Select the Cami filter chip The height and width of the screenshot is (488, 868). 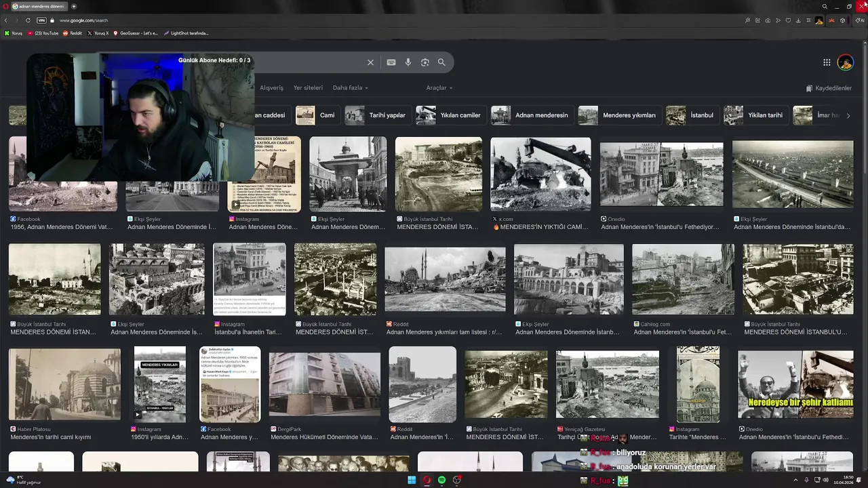[x=317, y=115]
